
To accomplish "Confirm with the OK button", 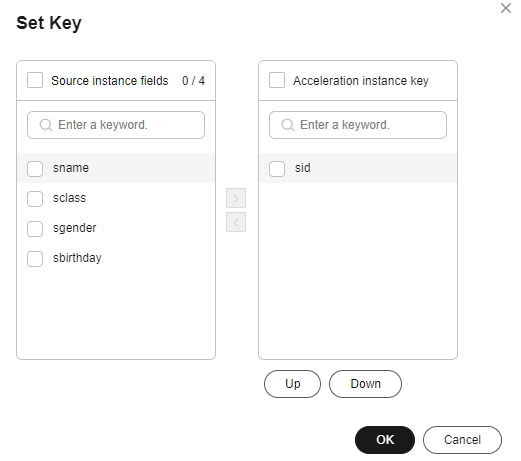I will (385, 440).
